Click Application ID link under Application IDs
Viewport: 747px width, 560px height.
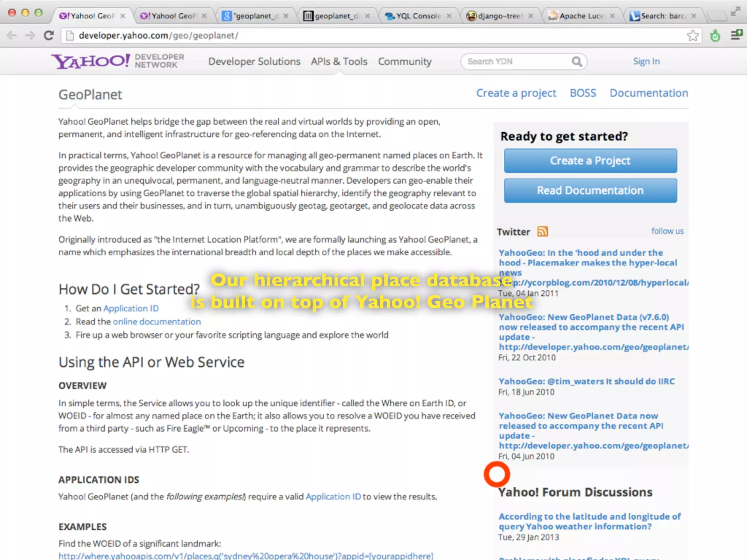333,497
